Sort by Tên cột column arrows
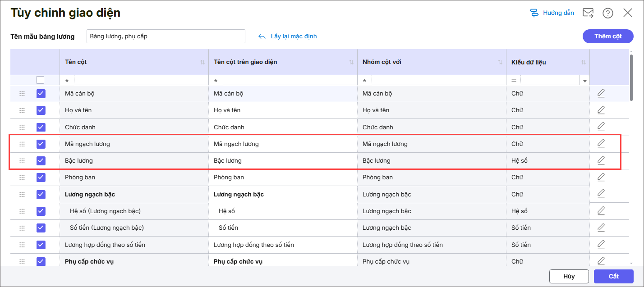The width and height of the screenshot is (644, 287). [x=202, y=62]
